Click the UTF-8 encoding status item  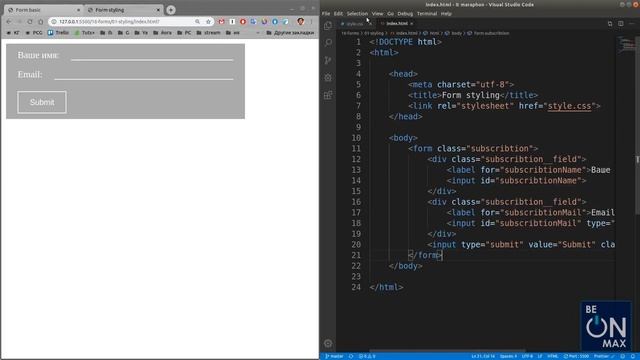527,356
